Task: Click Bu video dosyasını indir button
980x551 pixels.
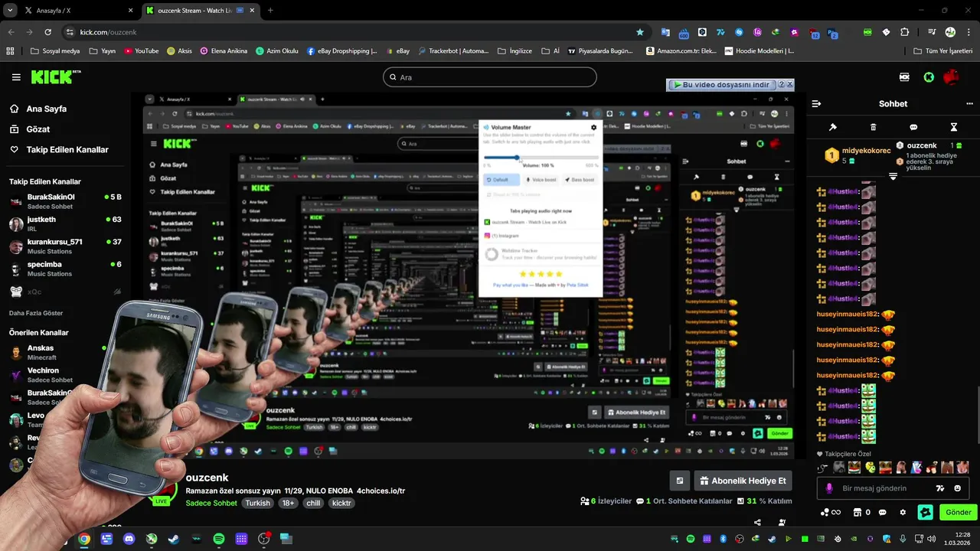Action: click(721, 85)
